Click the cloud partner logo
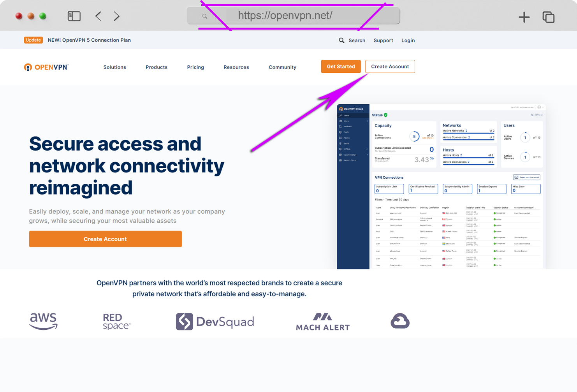This screenshot has height=392, width=577. 400,321
